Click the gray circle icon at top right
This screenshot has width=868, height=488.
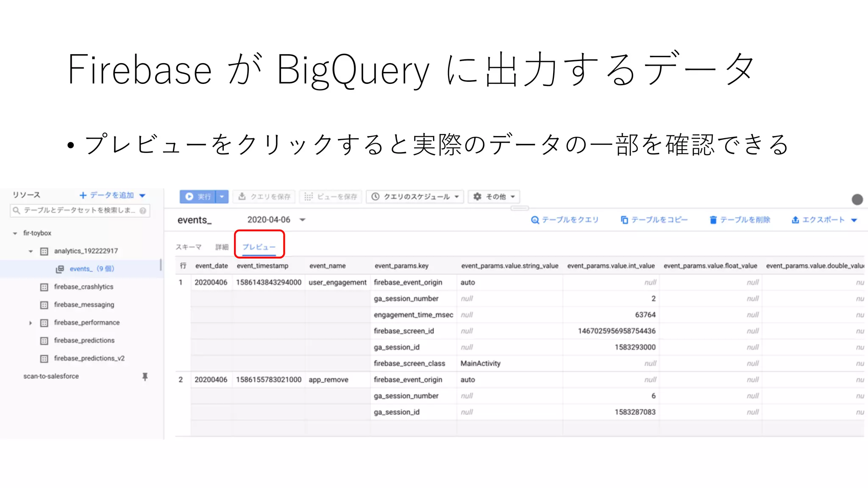point(857,200)
